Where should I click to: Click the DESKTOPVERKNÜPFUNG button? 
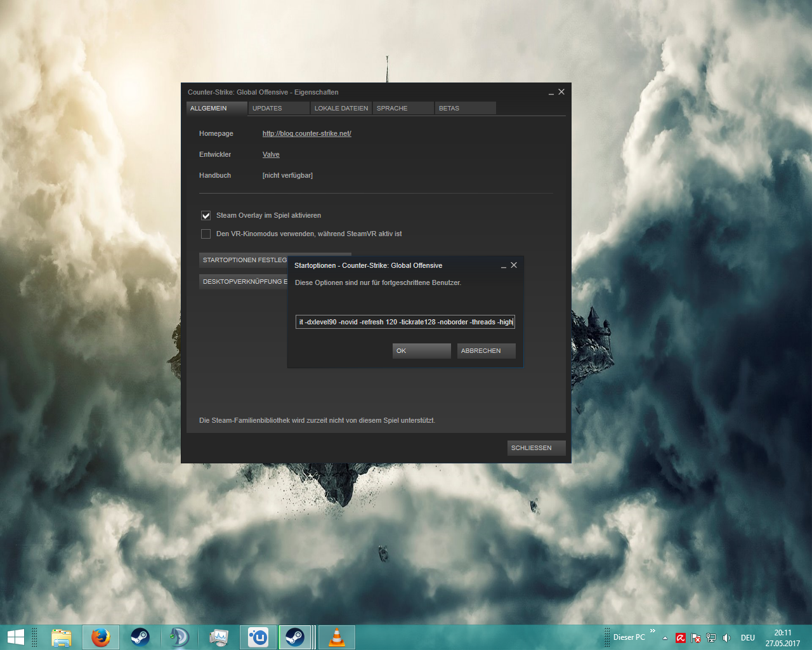coord(244,282)
